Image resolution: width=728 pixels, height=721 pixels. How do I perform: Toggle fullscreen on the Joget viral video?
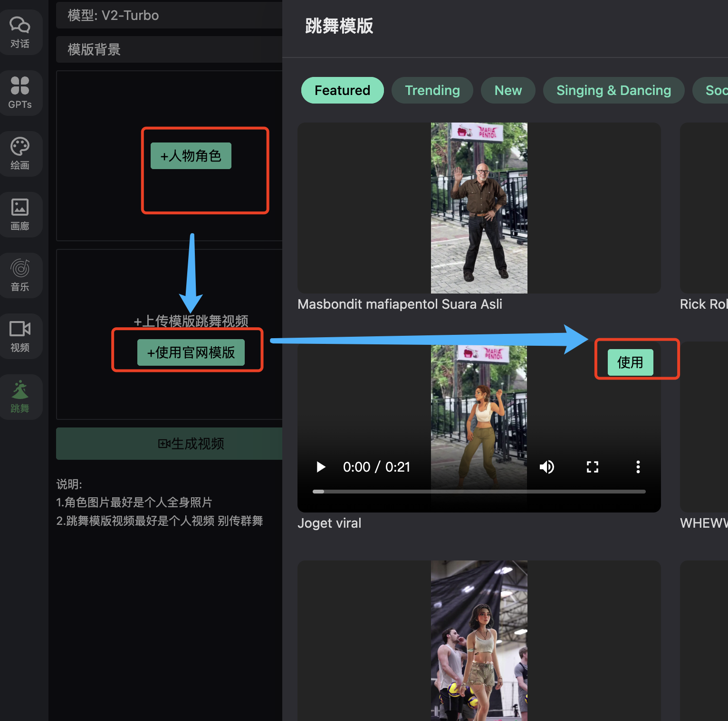(592, 467)
